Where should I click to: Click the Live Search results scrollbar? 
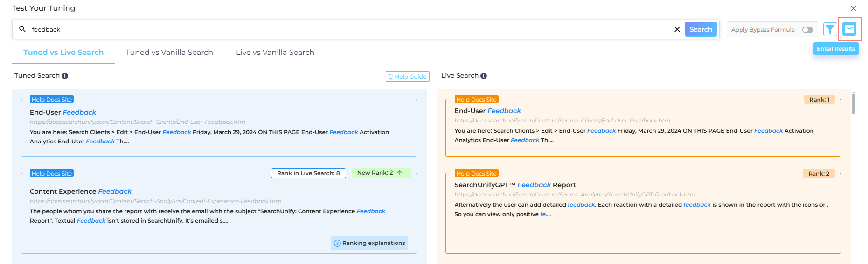point(854,104)
